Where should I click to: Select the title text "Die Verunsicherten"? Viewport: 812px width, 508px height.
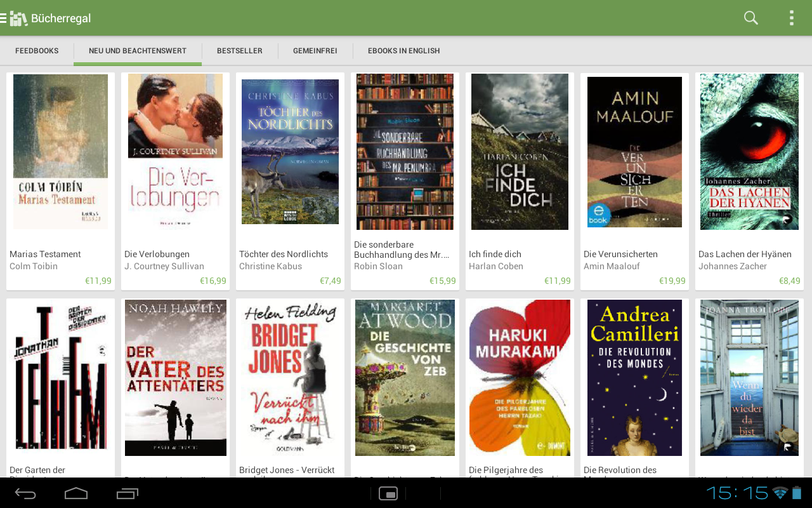click(x=620, y=254)
